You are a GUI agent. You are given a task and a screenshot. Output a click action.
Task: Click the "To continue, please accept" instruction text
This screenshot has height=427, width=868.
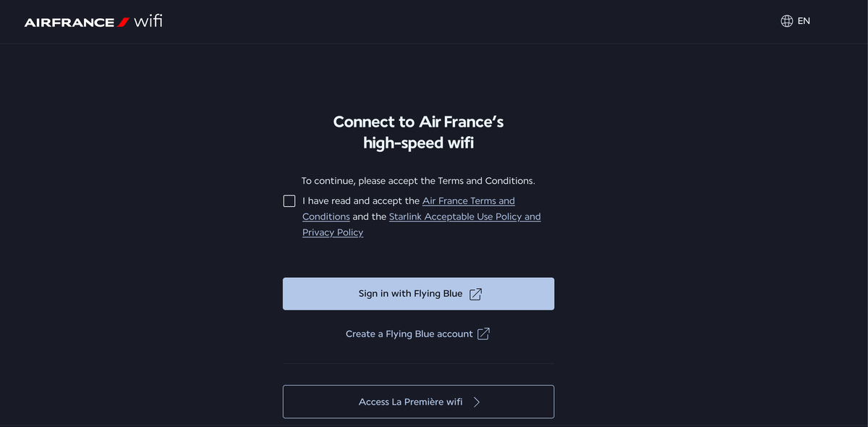(418, 180)
